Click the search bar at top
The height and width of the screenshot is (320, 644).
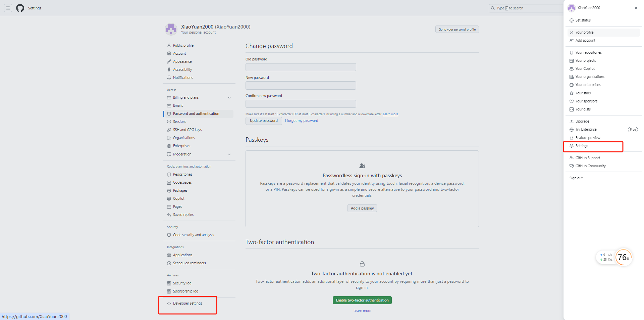point(525,8)
